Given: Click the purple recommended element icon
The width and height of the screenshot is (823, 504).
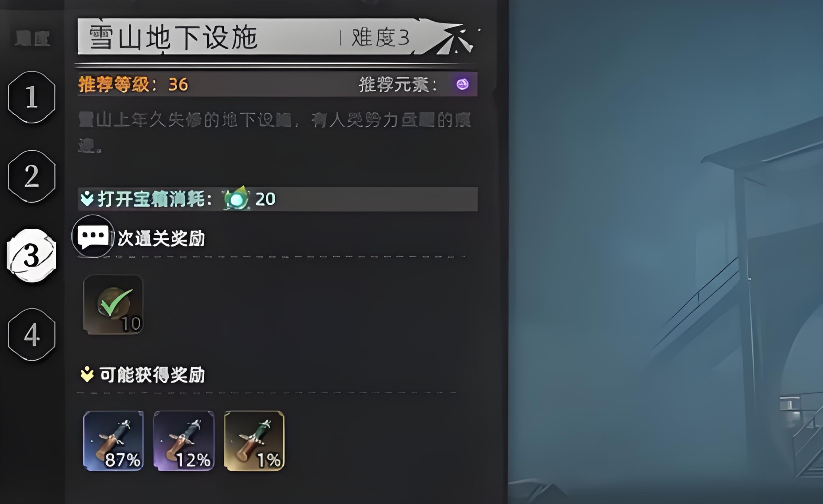Looking at the screenshot, I should coord(462,84).
